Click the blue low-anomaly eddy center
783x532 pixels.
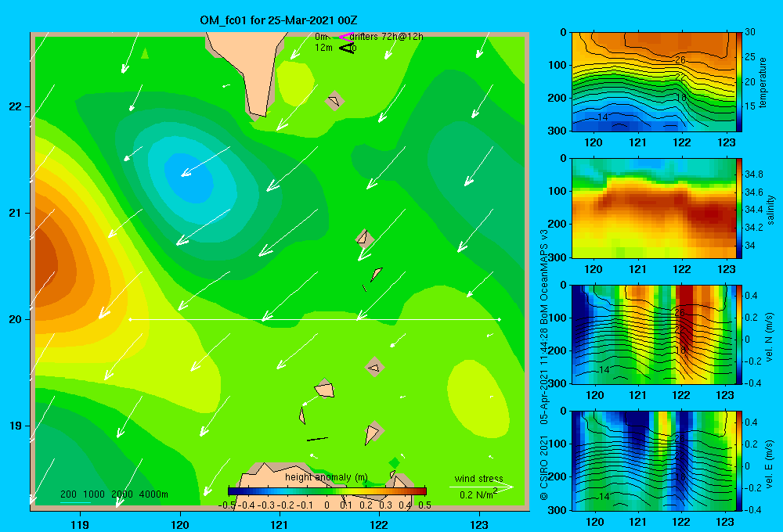click(x=189, y=178)
